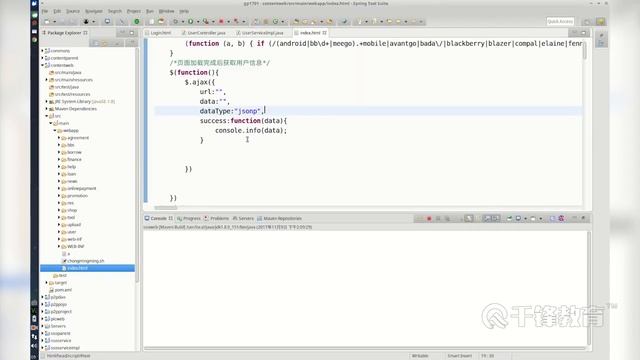Expand JRE System Library node
Screen dimensions: 640x360
(x=47, y=101)
